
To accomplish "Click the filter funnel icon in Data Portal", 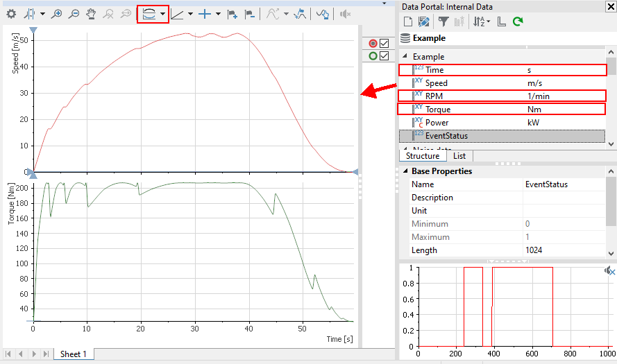I will pyautogui.click(x=442, y=22).
